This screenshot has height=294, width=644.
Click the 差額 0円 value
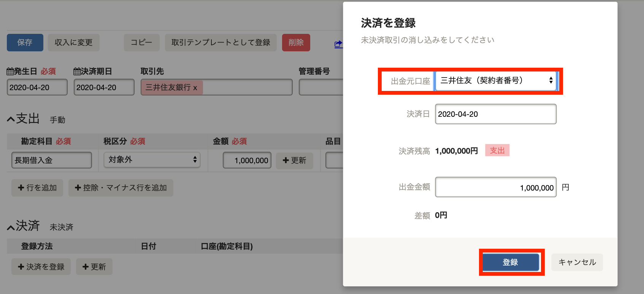(441, 215)
